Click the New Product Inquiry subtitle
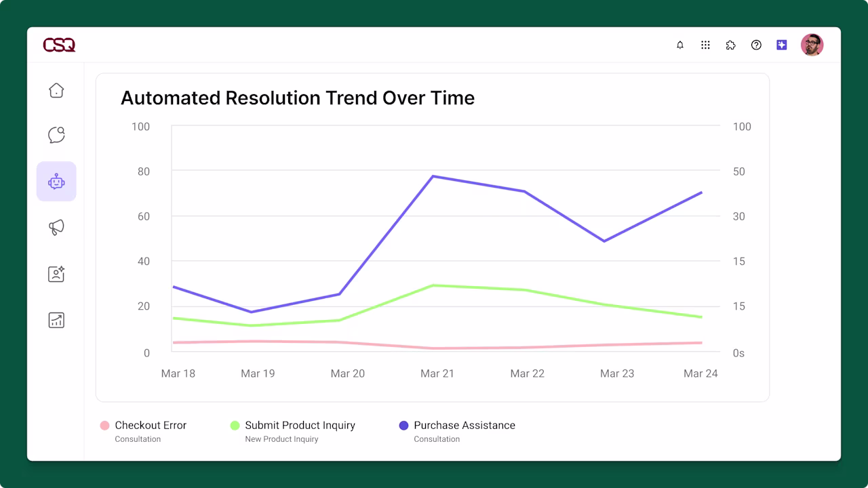Image resolution: width=868 pixels, height=488 pixels. pos(281,439)
